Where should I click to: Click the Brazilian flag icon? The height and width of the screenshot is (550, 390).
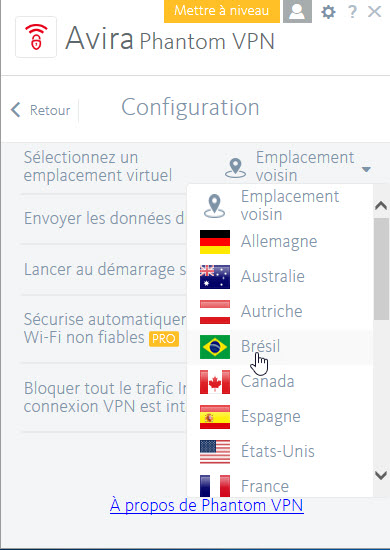(215, 347)
